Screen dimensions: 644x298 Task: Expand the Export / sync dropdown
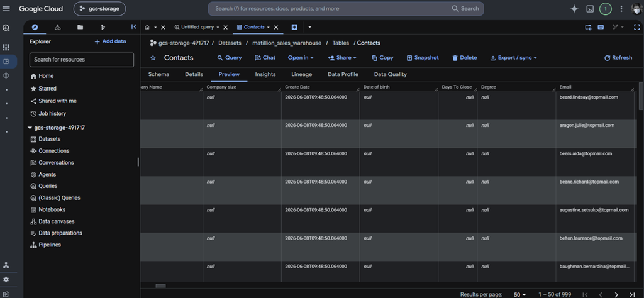tap(513, 58)
